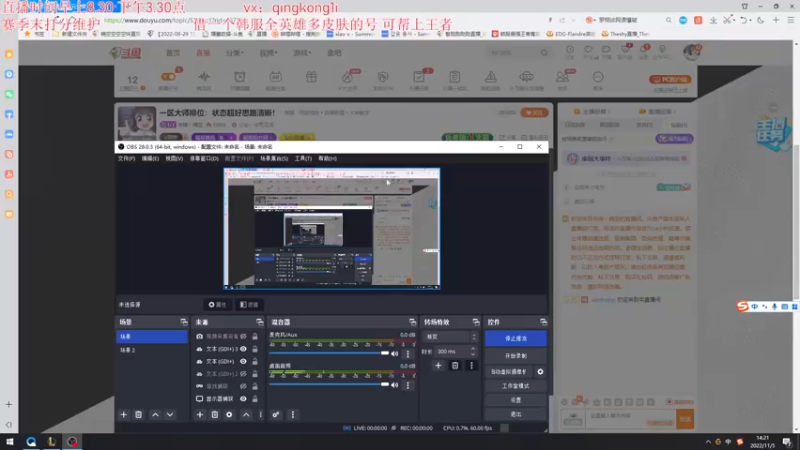Click 停止推流 button in Controls
The height and width of the screenshot is (450, 800).
tap(515, 338)
